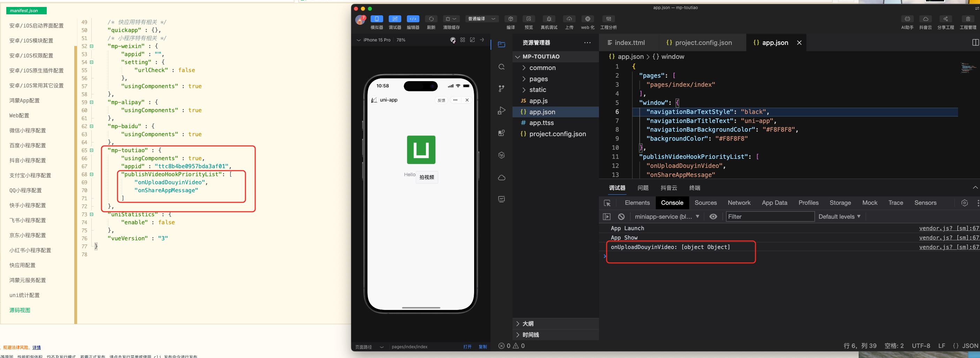Click the code minimap in editor
980x358 pixels.
coord(967,68)
